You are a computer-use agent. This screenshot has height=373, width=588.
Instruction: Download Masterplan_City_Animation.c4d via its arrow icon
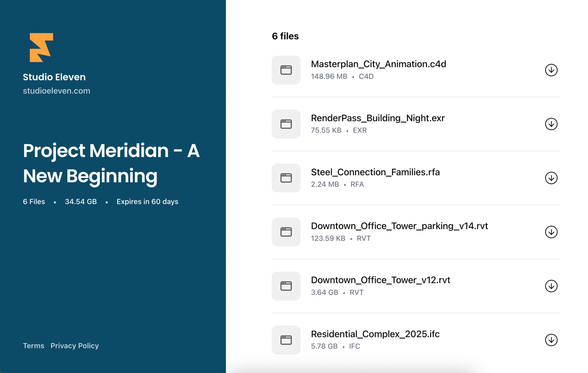point(551,70)
